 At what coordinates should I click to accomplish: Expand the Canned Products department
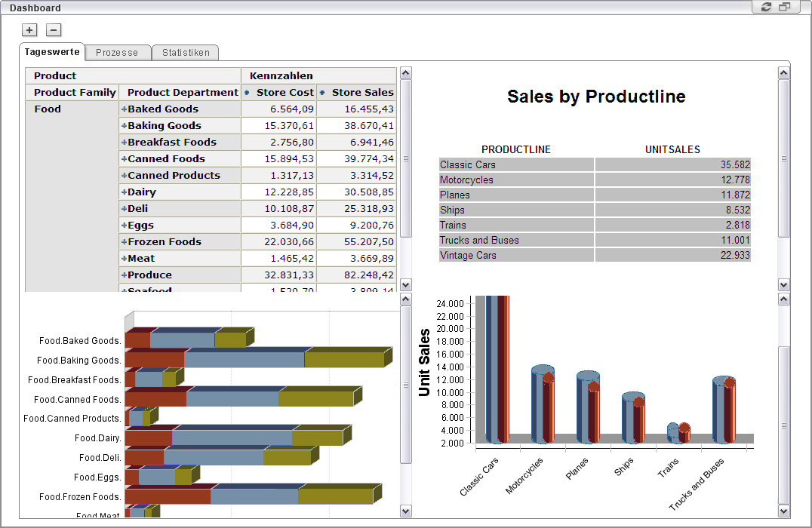click(124, 176)
